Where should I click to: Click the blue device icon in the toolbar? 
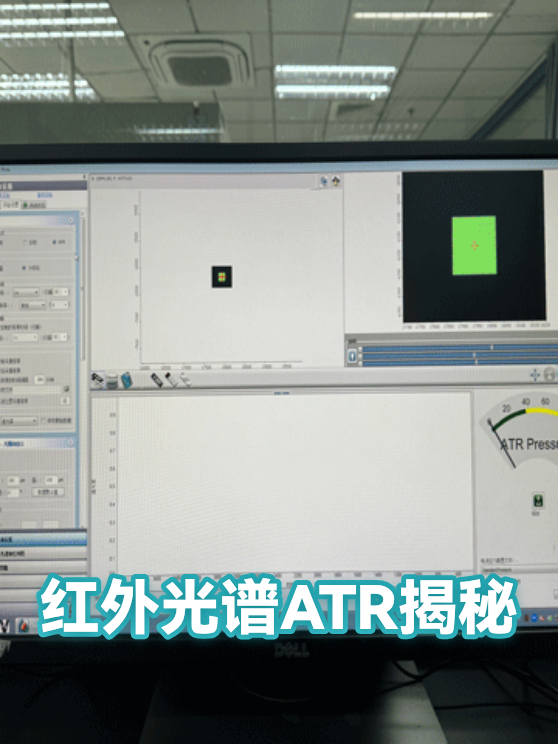(126, 380)
